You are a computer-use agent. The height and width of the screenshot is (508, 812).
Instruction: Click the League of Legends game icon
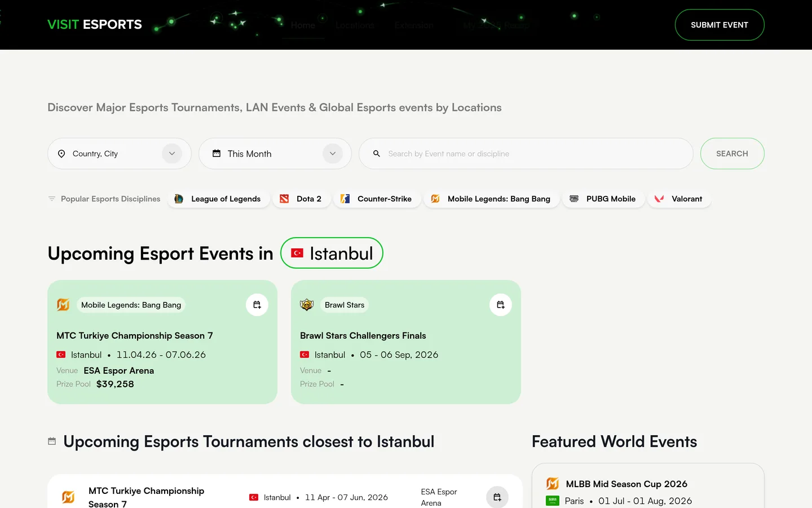179,199
